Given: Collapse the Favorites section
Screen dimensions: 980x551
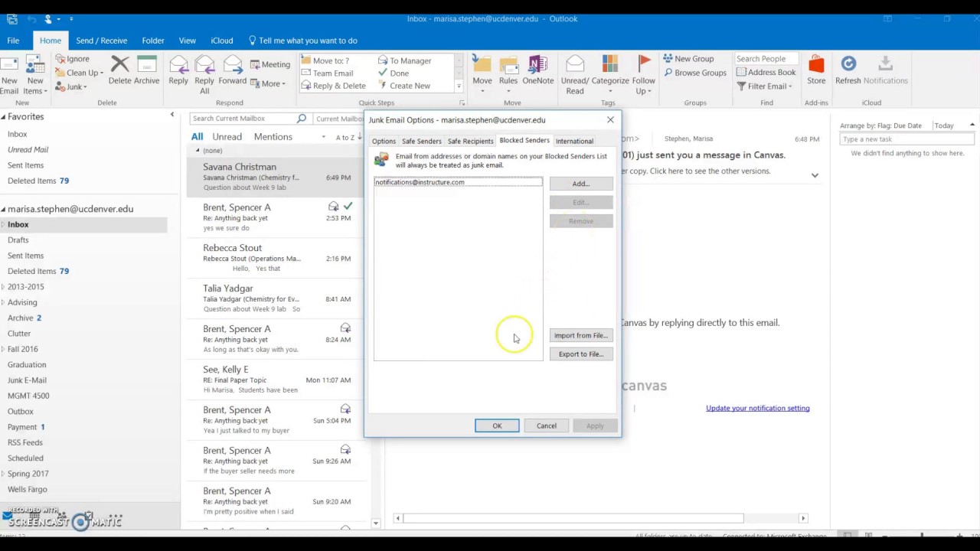Looking at the screenshot, I should [x=3, y=116].
